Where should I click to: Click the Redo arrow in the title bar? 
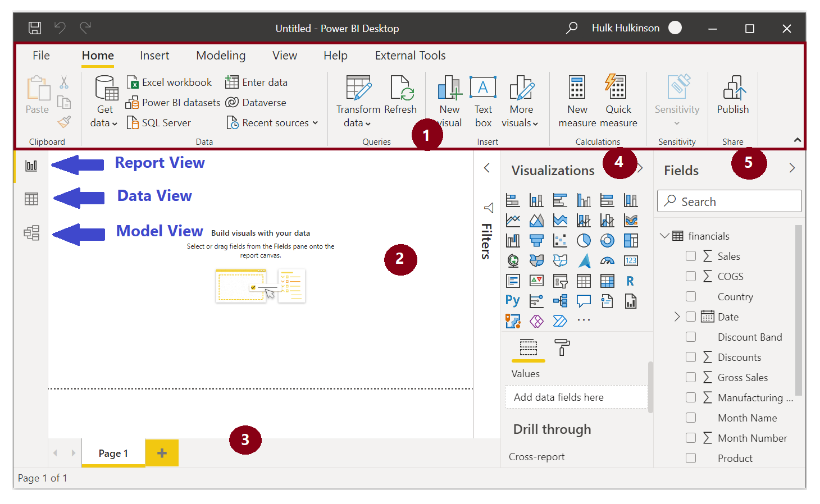(85, 28)
